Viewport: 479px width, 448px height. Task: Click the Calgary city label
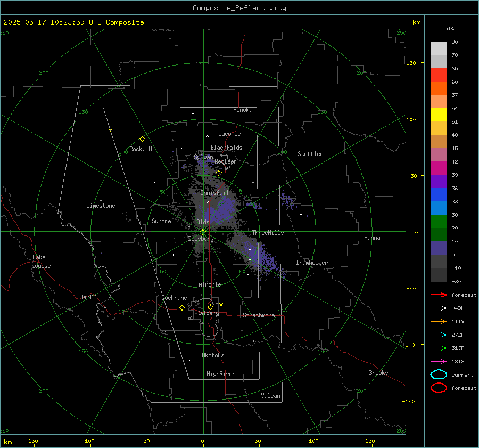coord(208,313)
